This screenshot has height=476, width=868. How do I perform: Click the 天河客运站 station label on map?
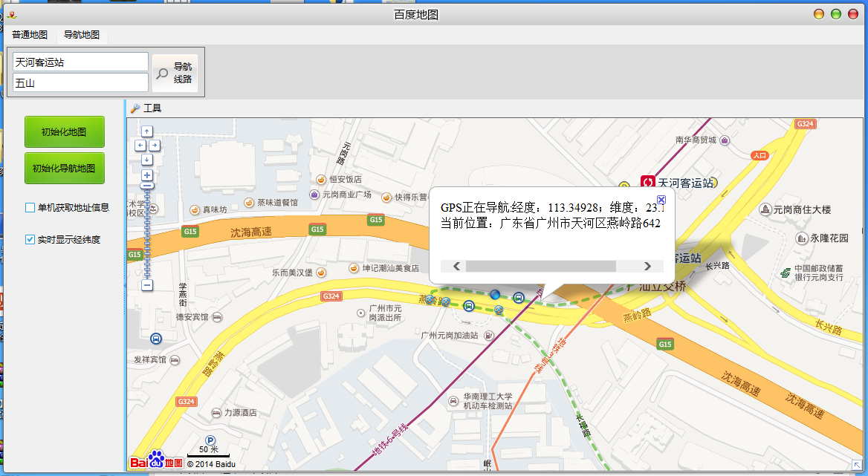(x=686, y=183)
